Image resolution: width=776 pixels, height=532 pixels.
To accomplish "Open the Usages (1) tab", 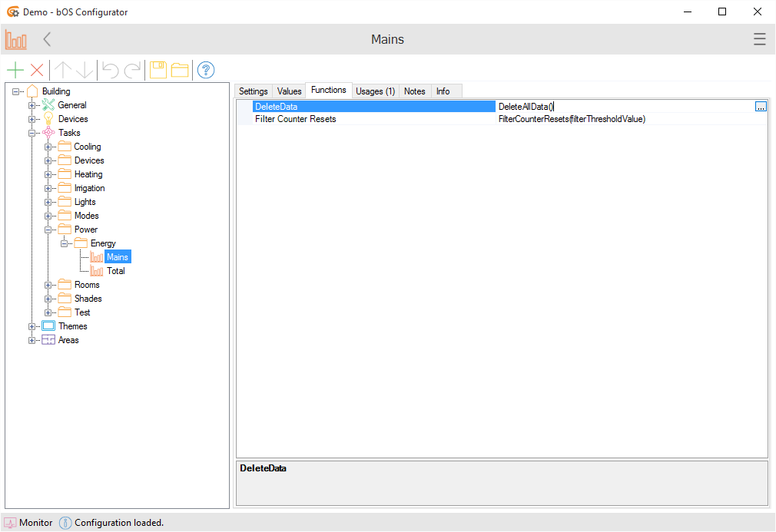I will (x=375, y=91).
